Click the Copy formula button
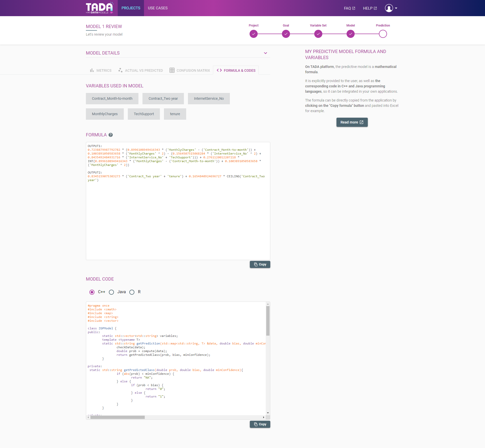This screenshot has width=485, height=448. [260, 264]
